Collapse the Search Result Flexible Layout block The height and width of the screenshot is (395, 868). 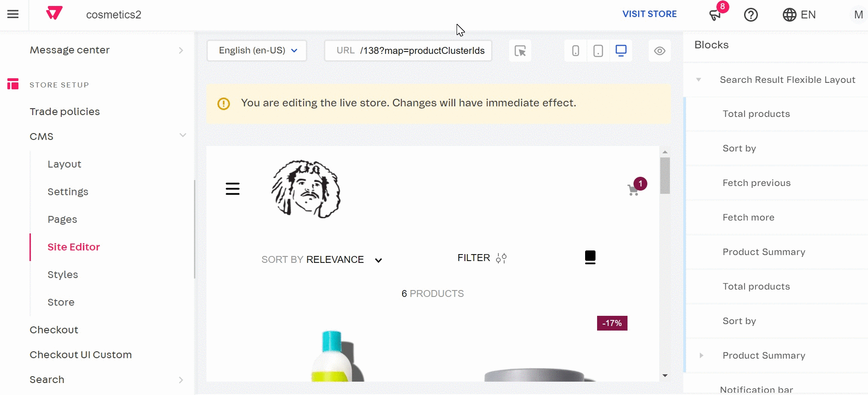pos(698,80)
